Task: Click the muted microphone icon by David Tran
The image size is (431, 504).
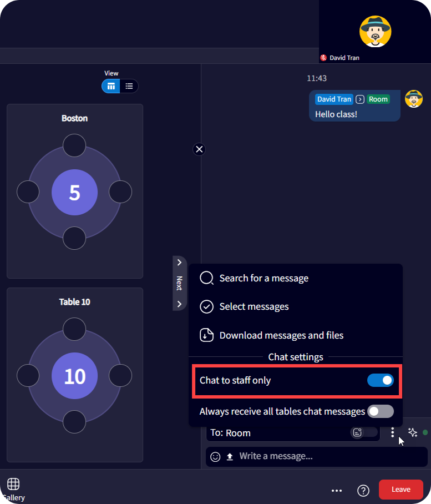Action: pyautogui.click(x=323, y=58)
